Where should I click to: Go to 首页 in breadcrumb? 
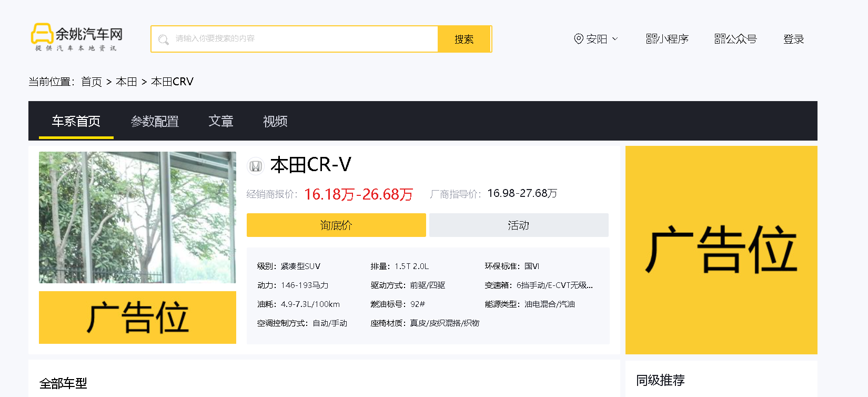[92, 82]
